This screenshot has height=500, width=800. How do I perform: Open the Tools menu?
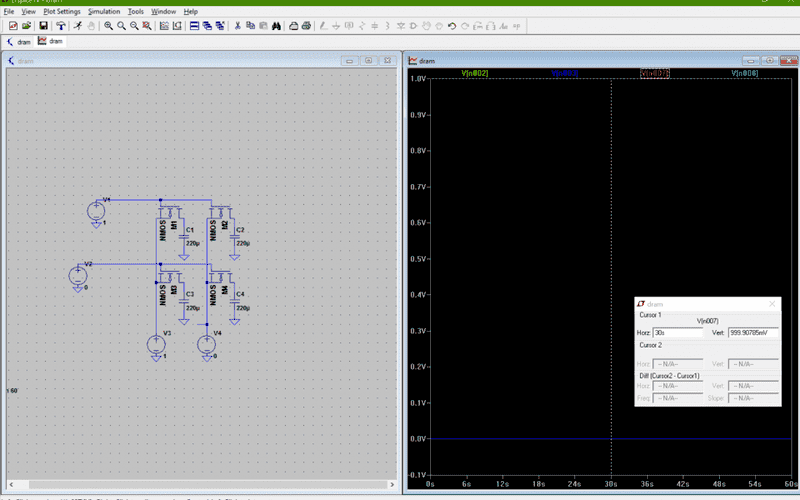coord(136,11)
